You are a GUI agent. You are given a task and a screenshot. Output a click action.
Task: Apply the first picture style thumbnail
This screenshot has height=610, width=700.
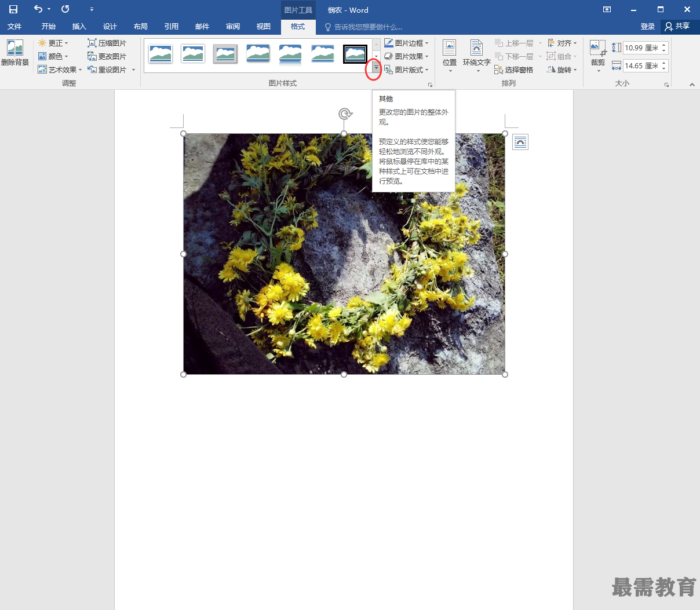(x=161, y=54)
